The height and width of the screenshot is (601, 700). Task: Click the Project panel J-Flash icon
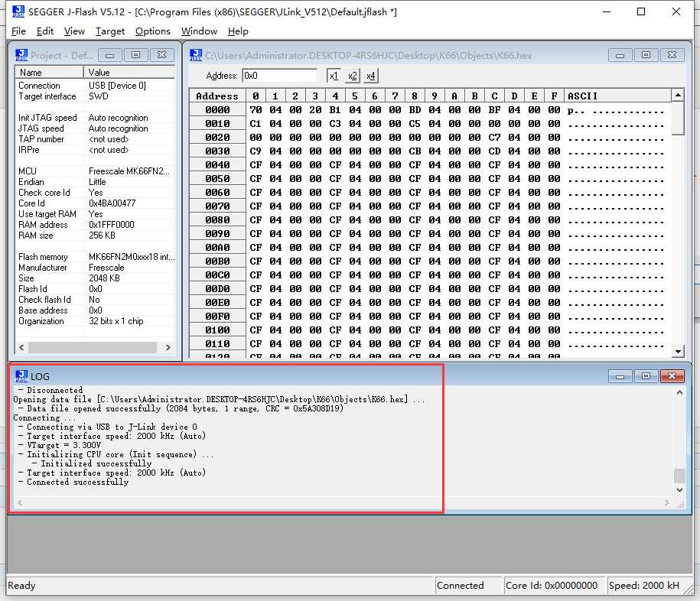21,55
